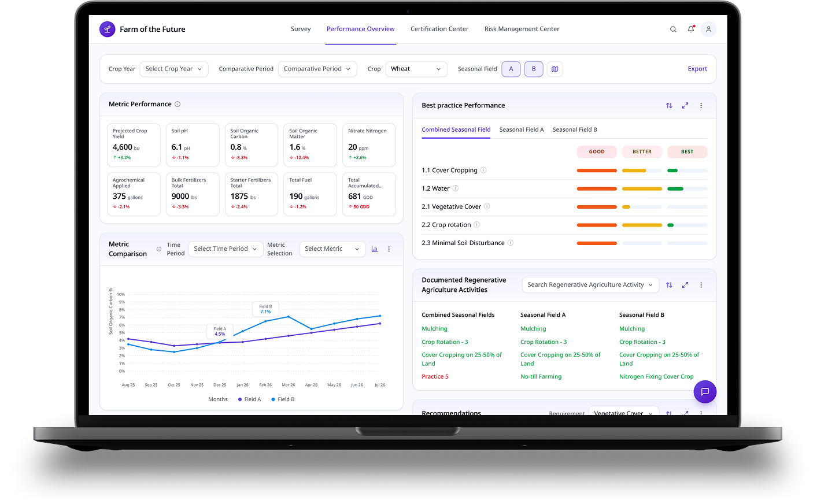Open the search icon in header

(x=673, y=29)
